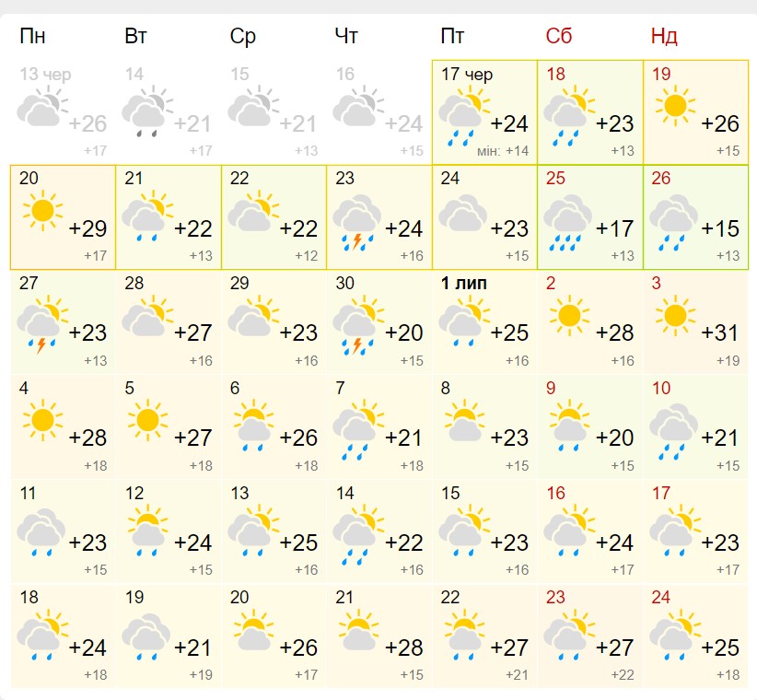
Task: Select the July 10 day number
Action: point(660,389)
